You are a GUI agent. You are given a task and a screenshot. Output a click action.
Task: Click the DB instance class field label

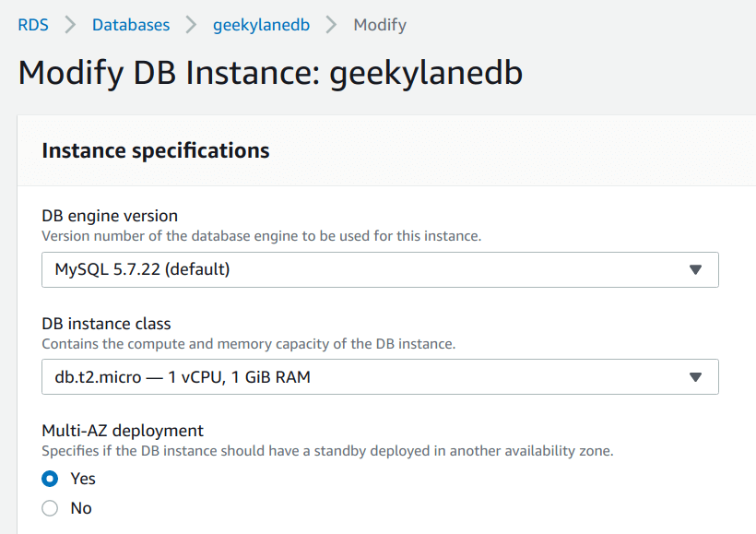coord(107,323)
